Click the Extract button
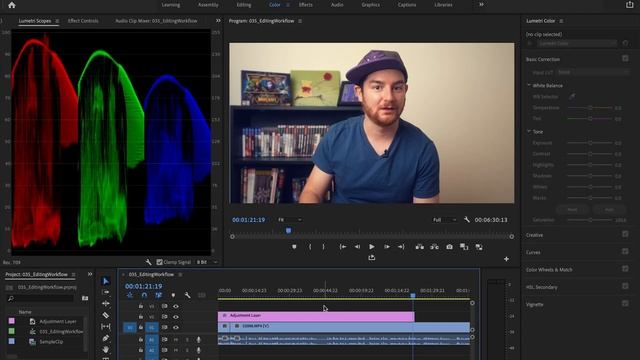 (434, 247)
